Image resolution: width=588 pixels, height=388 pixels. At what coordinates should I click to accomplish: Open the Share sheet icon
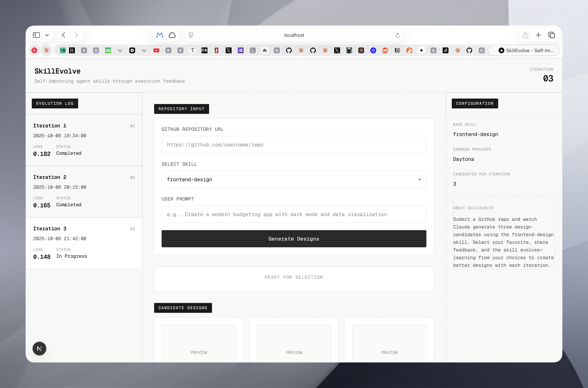click(x=525, y=35)
